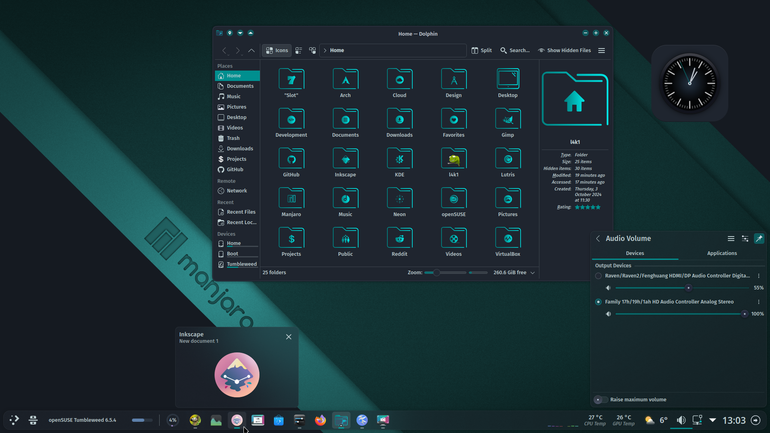The height and width of the screenshot is (433, 770).
Task: Toggle Show Hidden Files in Dolphin
Action: (x=564, y=51)
